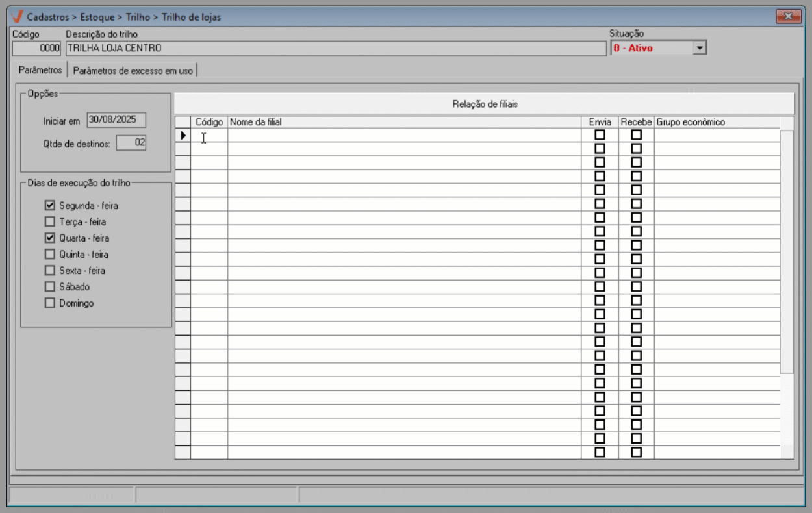The width and height of the screenshot is (812, 513).
Task: Toggle the Domingo checkbox
Action: tap(50, 303)
